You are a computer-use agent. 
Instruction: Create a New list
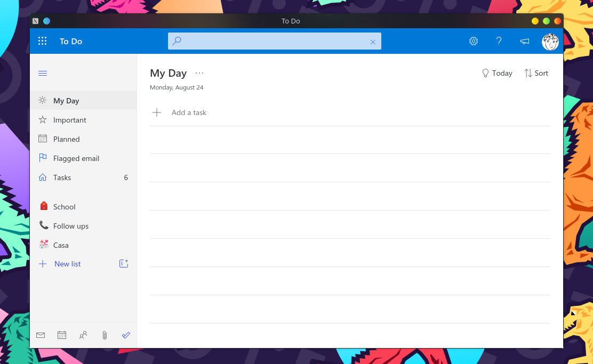pyautogui.click(x=67, y=263)
